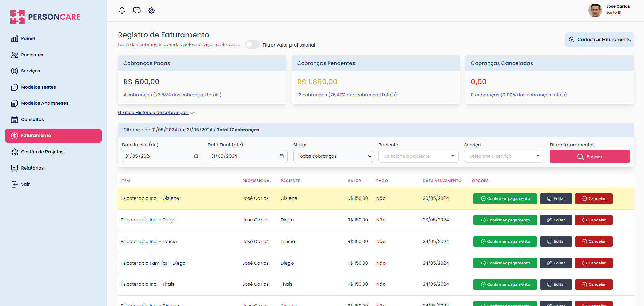Click the 4 cobranças paid summary link
Image resolution: width=644 pixels, height=306 pixels.
tap(172, 95)
